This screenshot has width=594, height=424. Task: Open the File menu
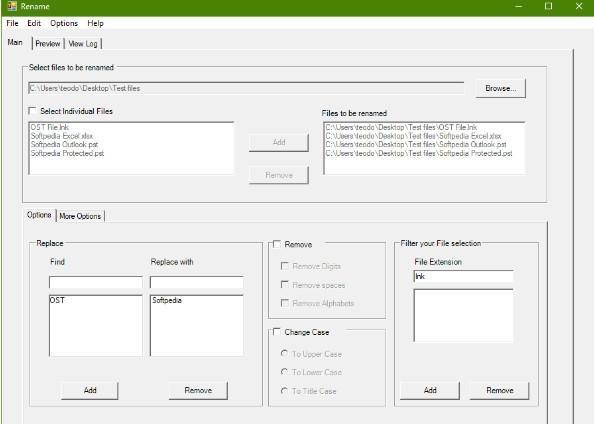tap(12, 23)
